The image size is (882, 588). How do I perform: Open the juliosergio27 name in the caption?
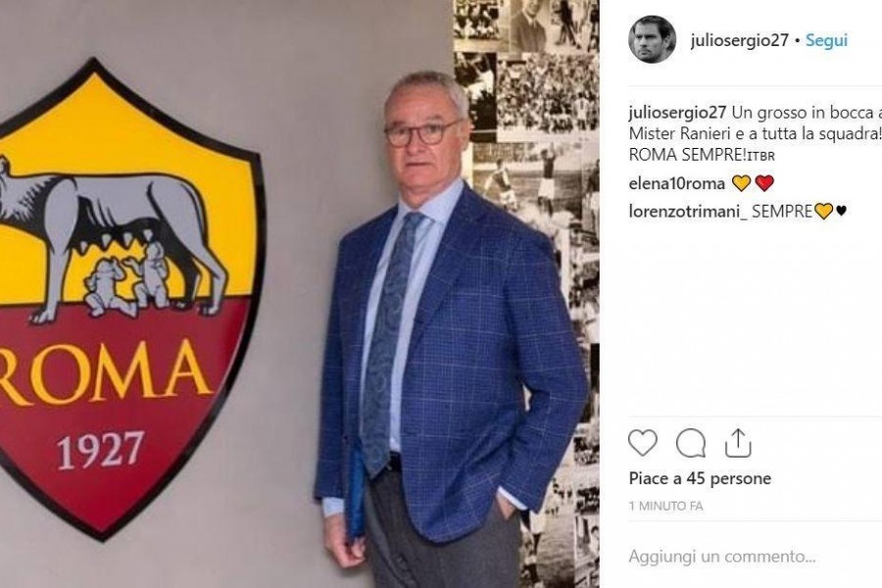click(678, 113)
